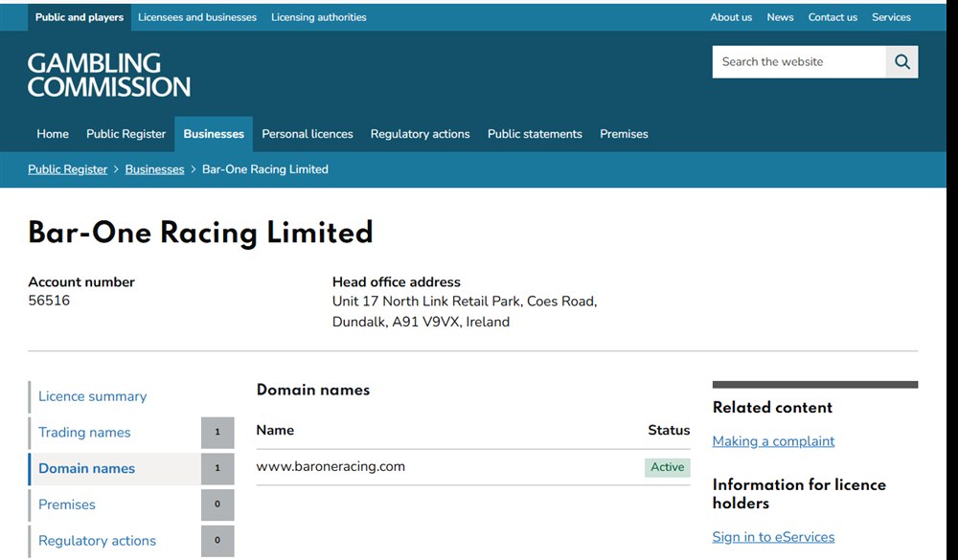958x560 pixels.
Task: Switch to Public and players tab
Action: click(x=80, y=17)
